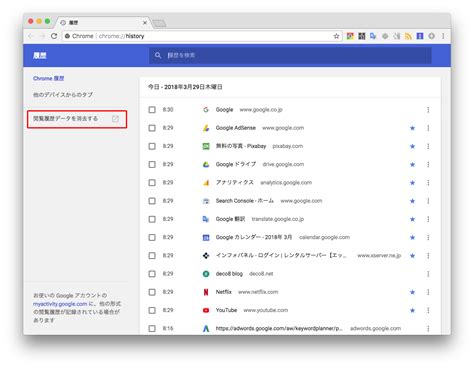The height and width of the screenshot is (368, 474).
Task: Click the Google Drive favicon in history list
Action: tap(206, 164)
